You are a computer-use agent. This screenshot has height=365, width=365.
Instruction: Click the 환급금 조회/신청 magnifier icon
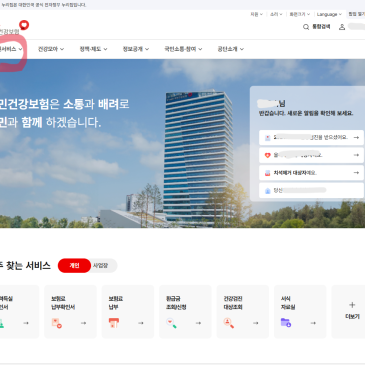(x=171, y=323)
